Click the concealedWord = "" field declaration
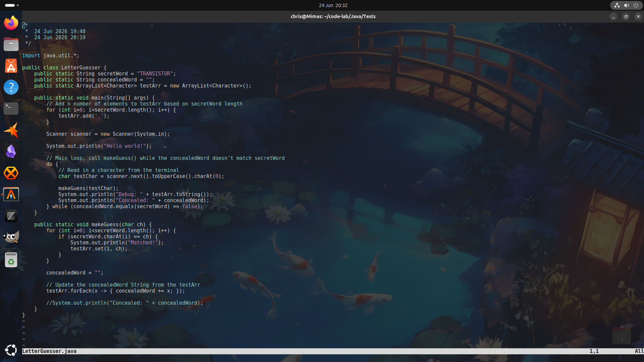 click(x=94, y=80)
